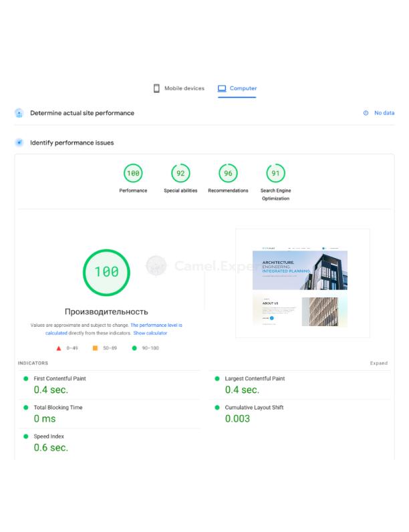Click the large 100 performance gauge
This screenshot has height=532, width=409.
click(x=106, y=271)
